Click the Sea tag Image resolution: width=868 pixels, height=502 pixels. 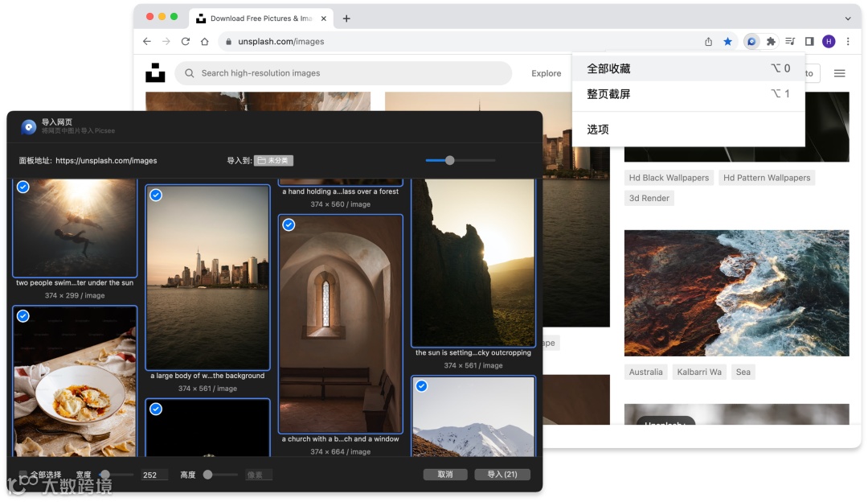[x=743, y=372]
